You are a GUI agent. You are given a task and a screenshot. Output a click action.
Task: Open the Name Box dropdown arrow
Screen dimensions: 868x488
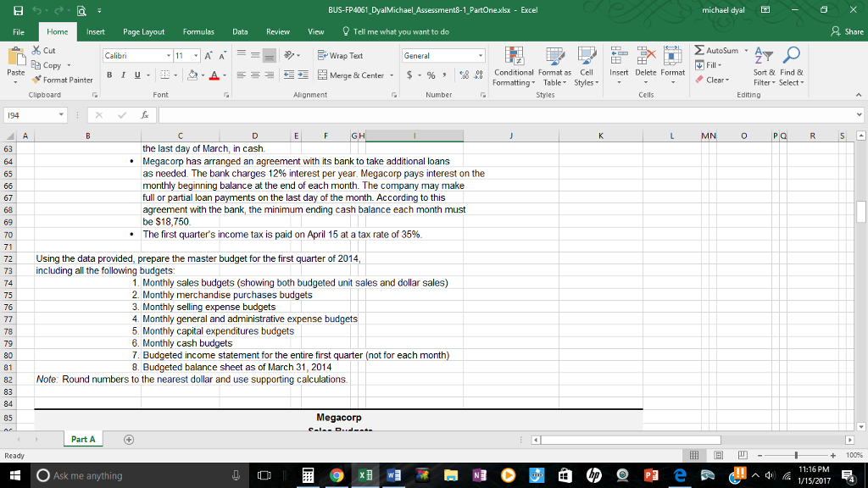pyautogui.click(x=62, y=115)
